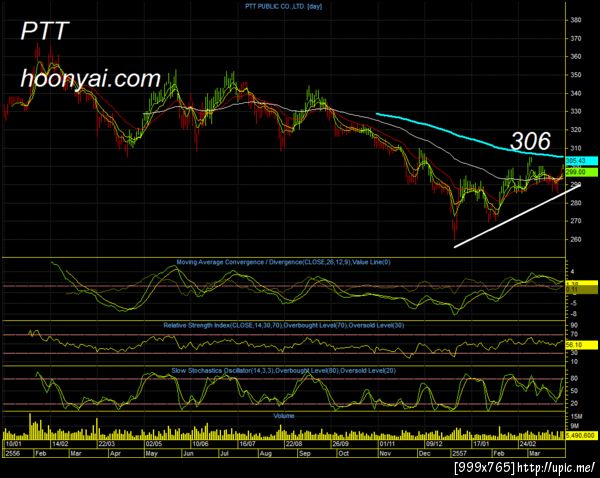The width and height of the screenshot is (600, 478).
Task: Click the 90 level on RSI axis
Action: (574, 325)
